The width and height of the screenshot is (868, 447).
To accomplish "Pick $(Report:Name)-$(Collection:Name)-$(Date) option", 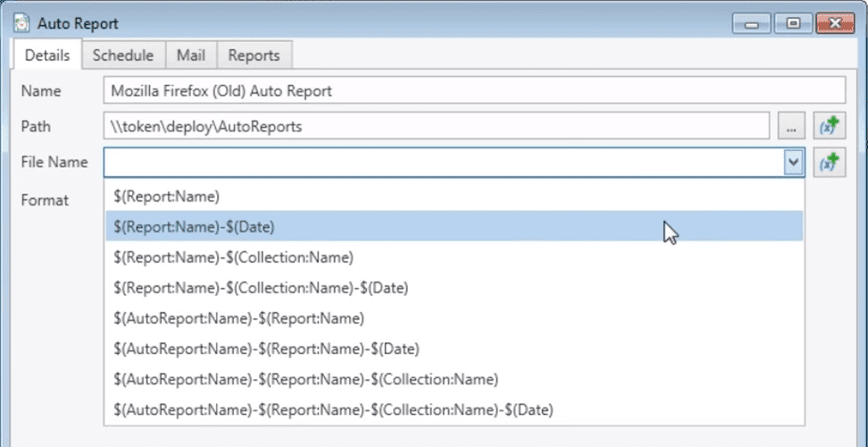I will coord(454,288).
